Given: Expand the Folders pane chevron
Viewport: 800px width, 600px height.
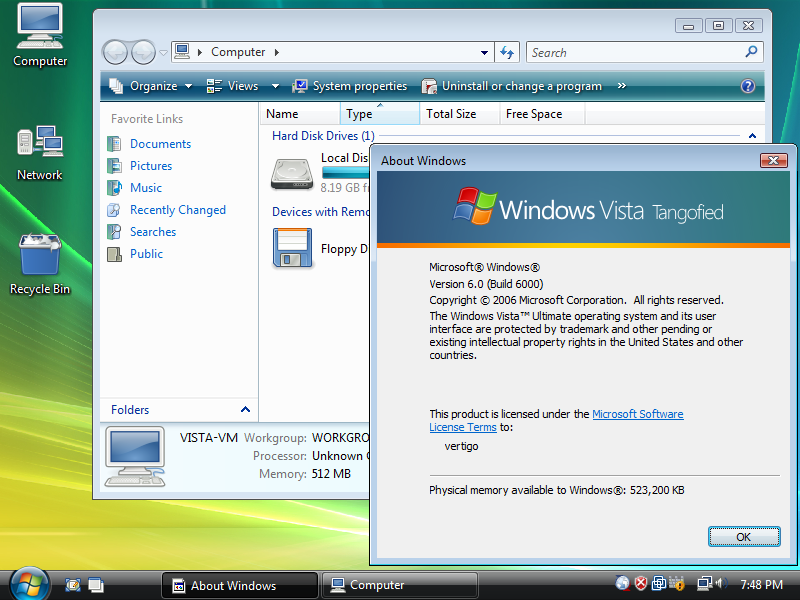Looking at the screenshot, I should (245, 410).
